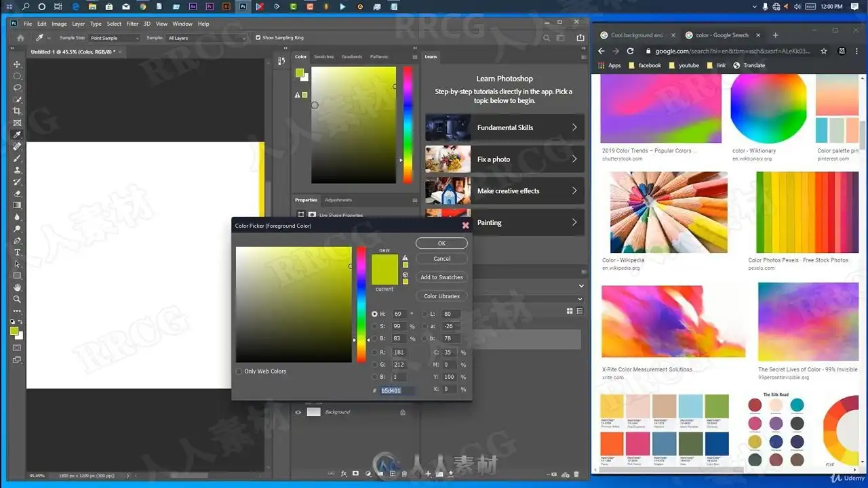Select the H (hue) radio button
The height and width of the screenshot is (488, 868).
pyautogui.click(x=374, y=314)
